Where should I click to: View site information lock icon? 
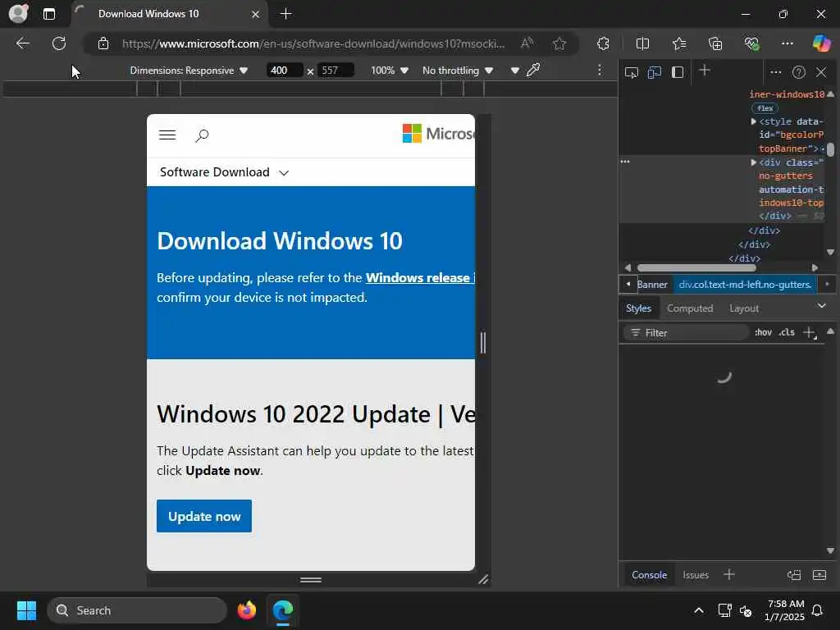[x=103, y=43]
